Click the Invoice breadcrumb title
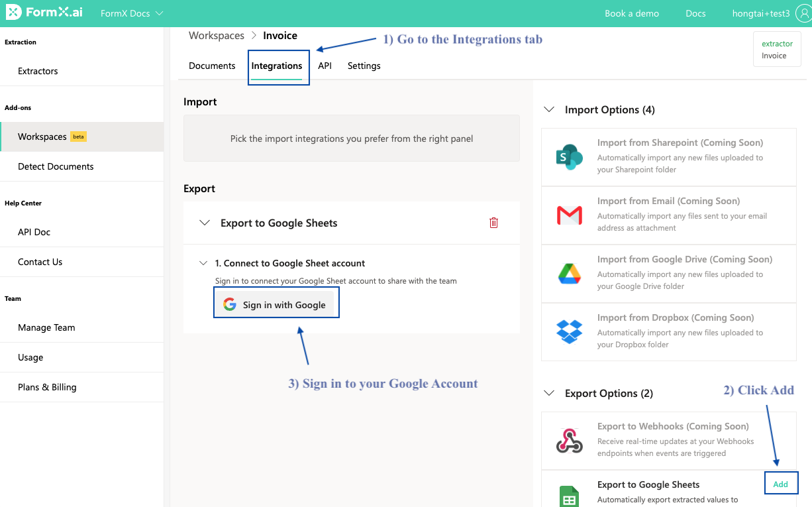This screenshot has width=812, height=507. [x=280, y=36]
